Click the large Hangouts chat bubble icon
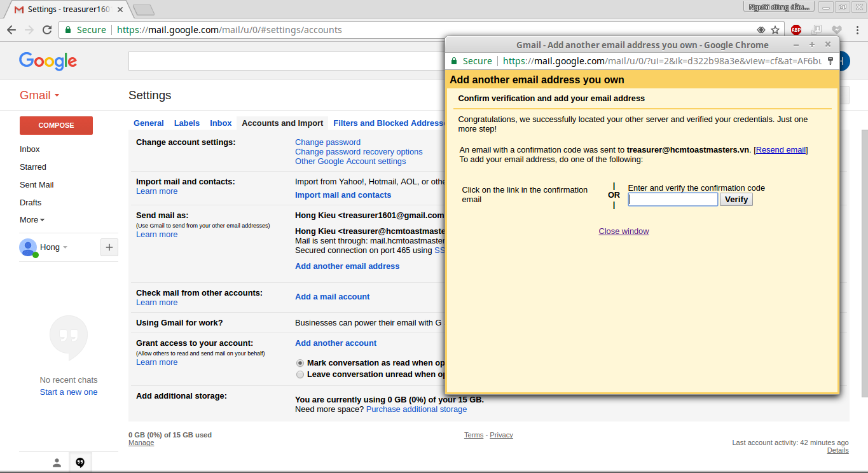The image size is (868, 473). pyautogui.click(x=69, y=338)
